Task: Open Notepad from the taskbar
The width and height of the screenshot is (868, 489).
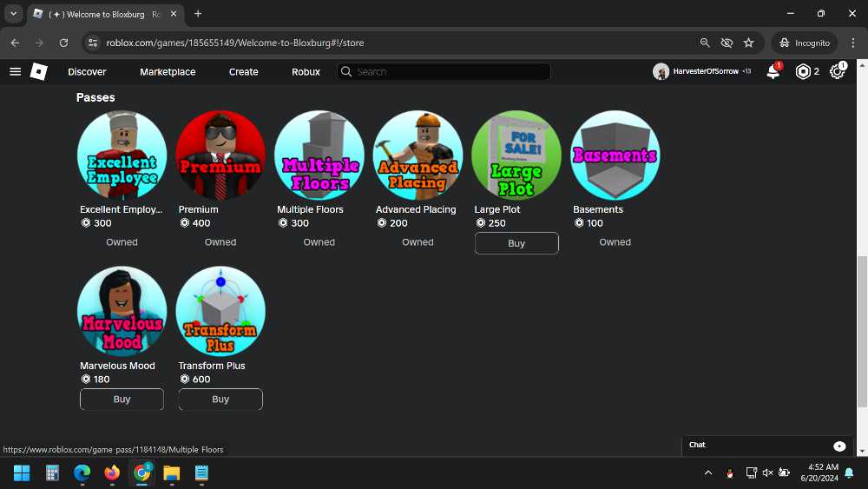Action: click(201, 473)
